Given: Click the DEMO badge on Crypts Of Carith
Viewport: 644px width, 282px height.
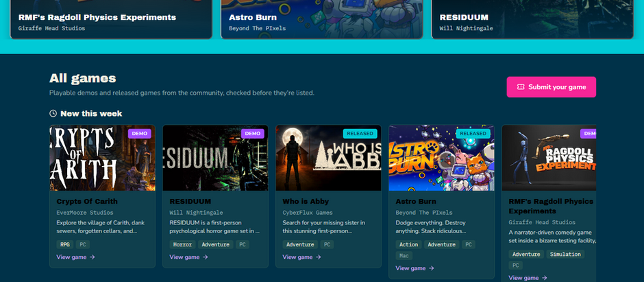Looking at the screenshot, I should pyautogui.click(x=140, y=134).
